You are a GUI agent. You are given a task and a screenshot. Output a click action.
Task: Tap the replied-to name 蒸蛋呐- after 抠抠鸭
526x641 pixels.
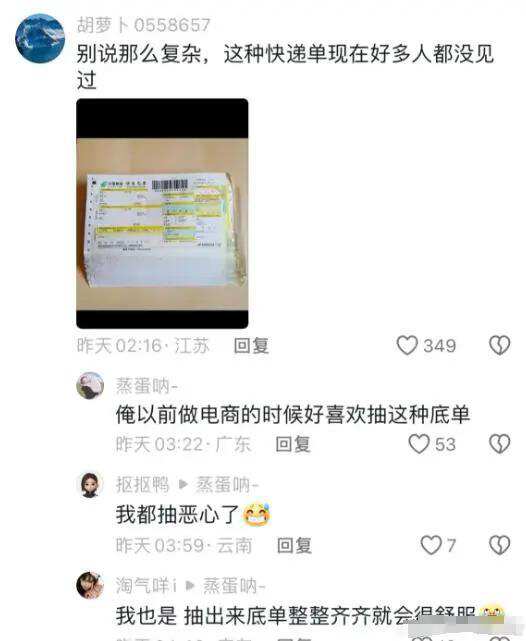(x=227, y=485)
